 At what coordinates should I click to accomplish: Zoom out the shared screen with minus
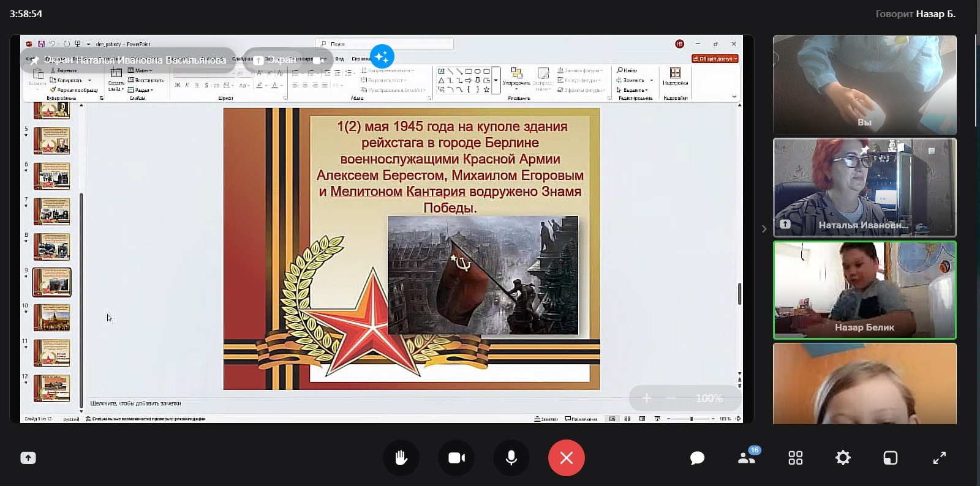point(671,398)
